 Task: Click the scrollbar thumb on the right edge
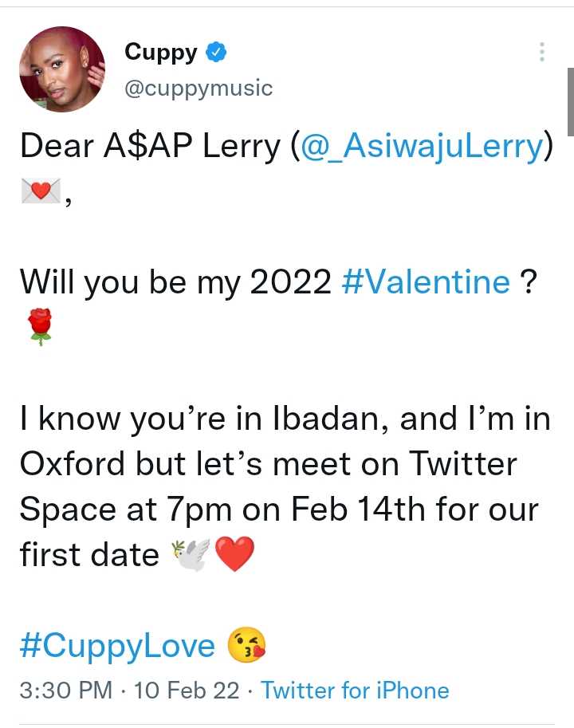[570, 102]
